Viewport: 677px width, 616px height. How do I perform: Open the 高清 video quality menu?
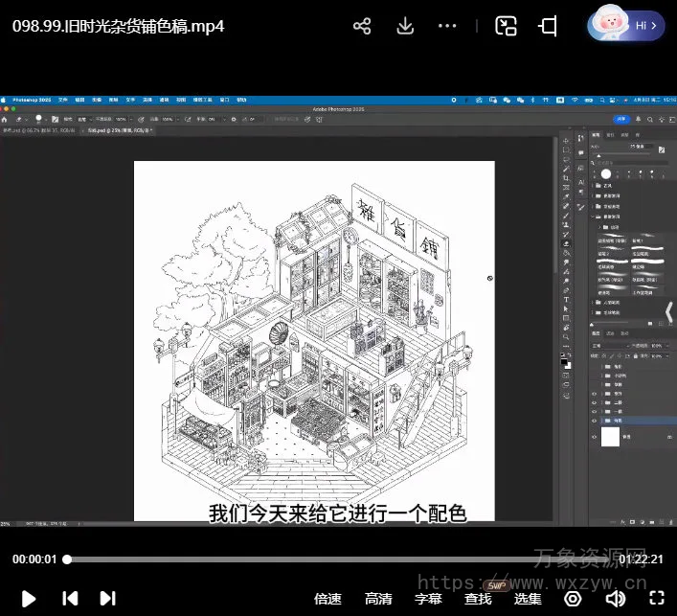coord(378,599)
